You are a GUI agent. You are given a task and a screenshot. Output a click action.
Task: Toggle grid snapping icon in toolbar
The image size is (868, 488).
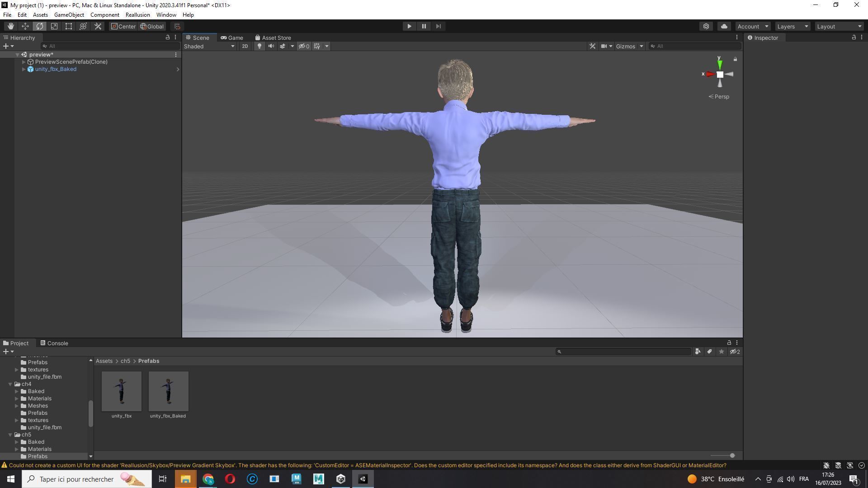coord(177,26)
